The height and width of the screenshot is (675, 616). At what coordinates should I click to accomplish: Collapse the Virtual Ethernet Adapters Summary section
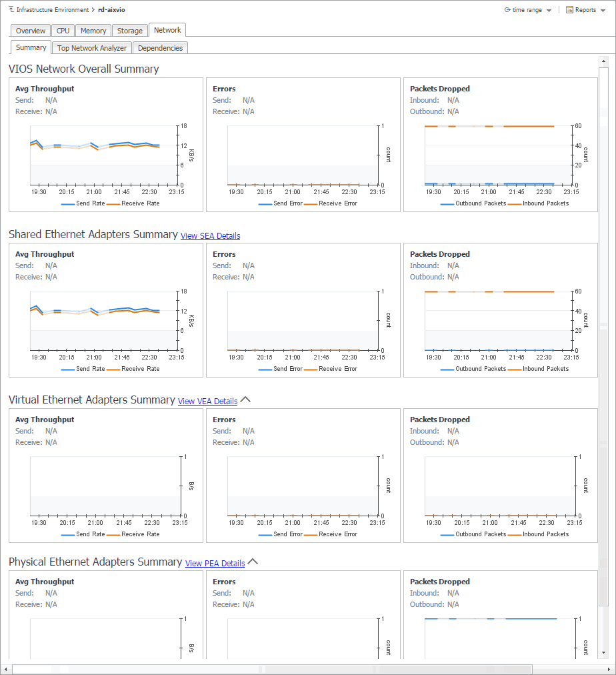pyautogui.click(x=245, y=400)
